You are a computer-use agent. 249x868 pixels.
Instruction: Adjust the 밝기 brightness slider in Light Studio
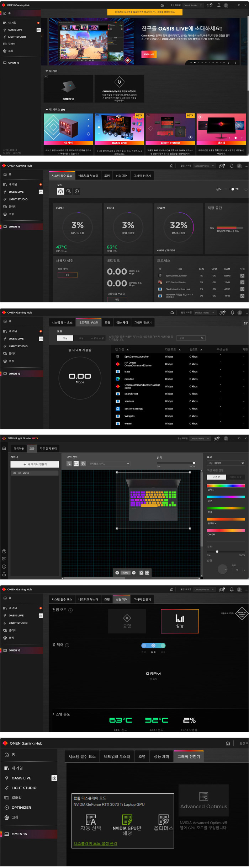[176, 463]
